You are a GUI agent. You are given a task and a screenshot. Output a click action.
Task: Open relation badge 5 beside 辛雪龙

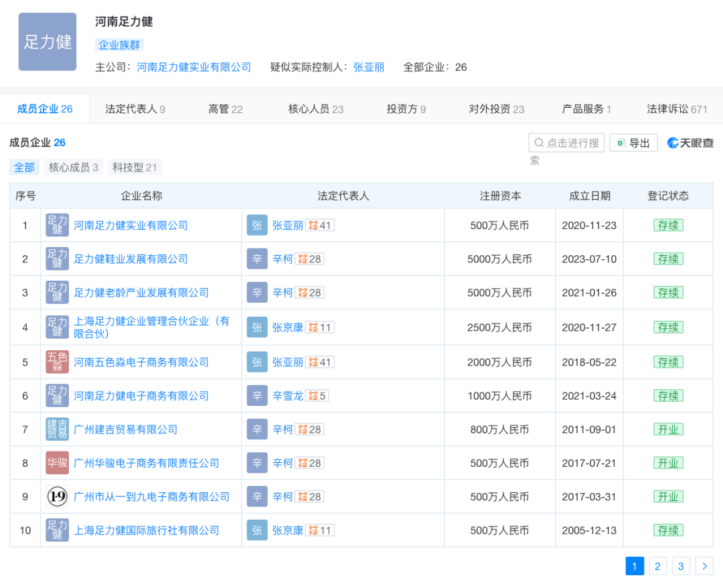point(317,396)
